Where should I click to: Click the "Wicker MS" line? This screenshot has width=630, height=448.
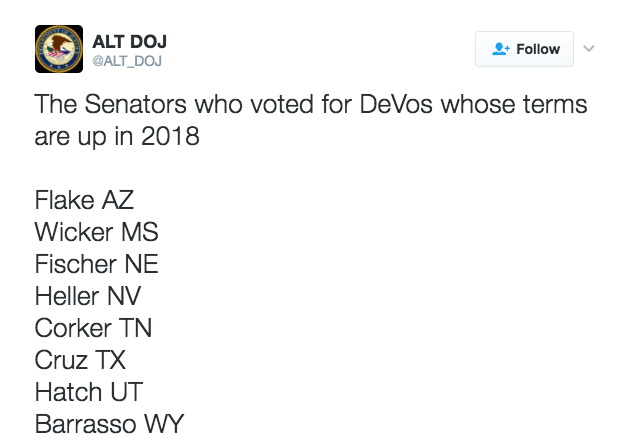pyautogui.click(x=96, y=232)
